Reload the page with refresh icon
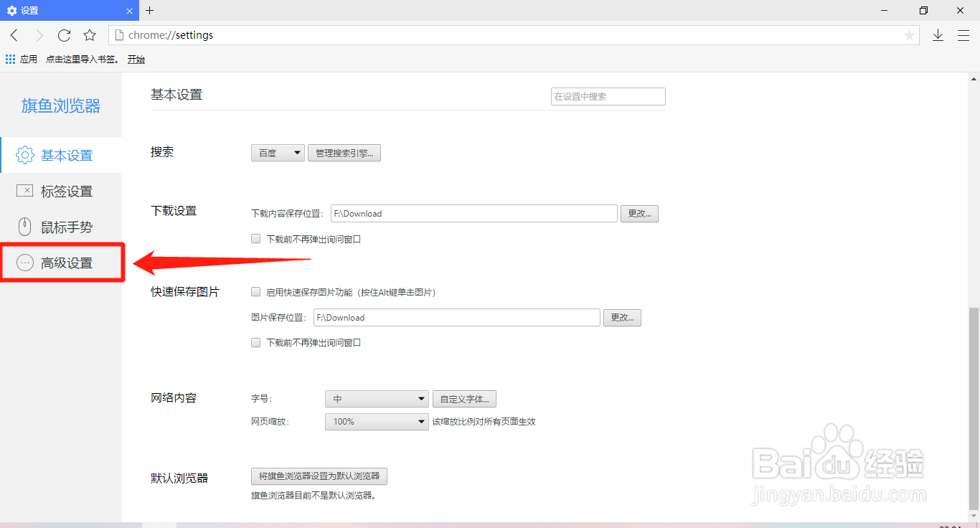This screenshot has width=980, height=528. [x=65, y=35]
